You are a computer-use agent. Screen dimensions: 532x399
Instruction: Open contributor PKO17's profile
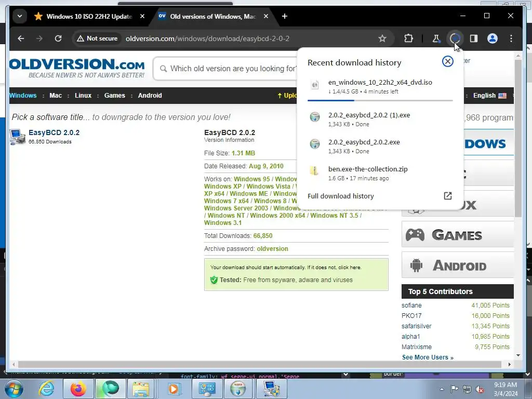[411, 315]
